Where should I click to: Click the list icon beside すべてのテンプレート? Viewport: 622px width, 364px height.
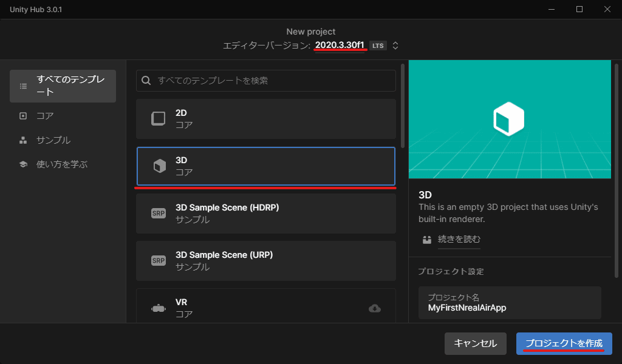tap(24, 86)
